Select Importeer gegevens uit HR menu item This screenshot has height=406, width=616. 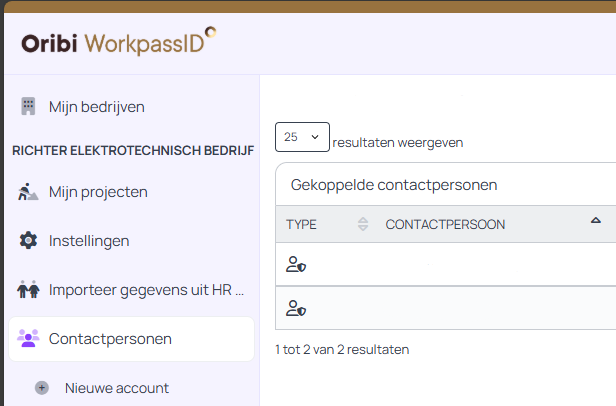(146, 290)
